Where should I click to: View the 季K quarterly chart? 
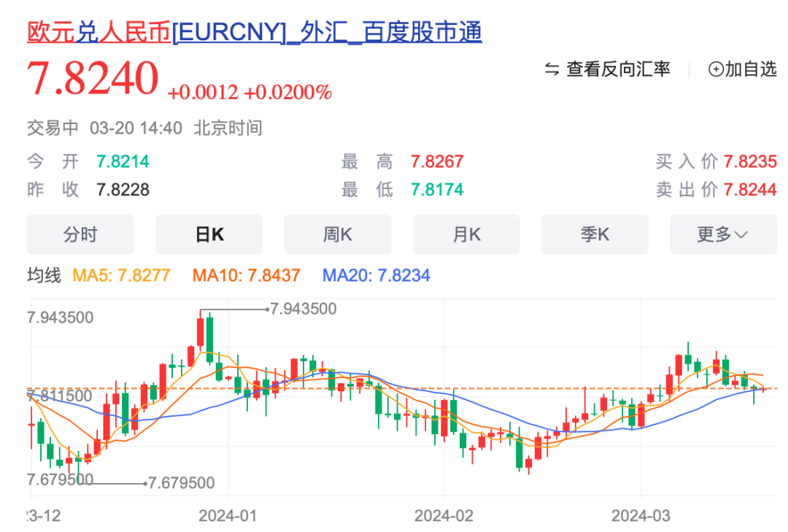[594, 234]
